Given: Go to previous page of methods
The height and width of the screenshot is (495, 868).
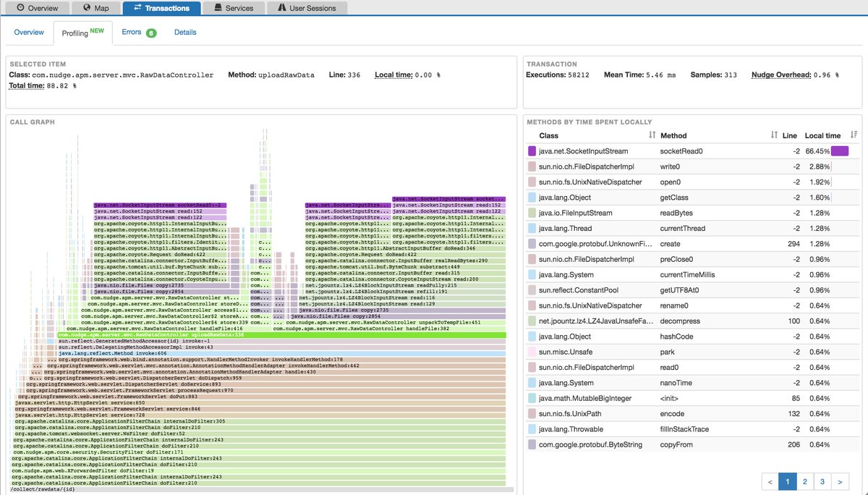Looking at the screenshot, I should (770, 481).
